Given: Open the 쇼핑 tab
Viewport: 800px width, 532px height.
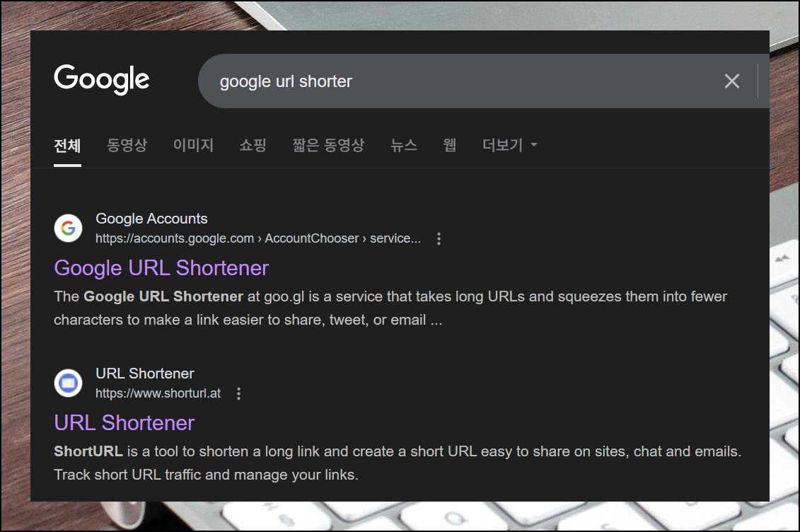Looking at the screenshot, I should point(253,145).
